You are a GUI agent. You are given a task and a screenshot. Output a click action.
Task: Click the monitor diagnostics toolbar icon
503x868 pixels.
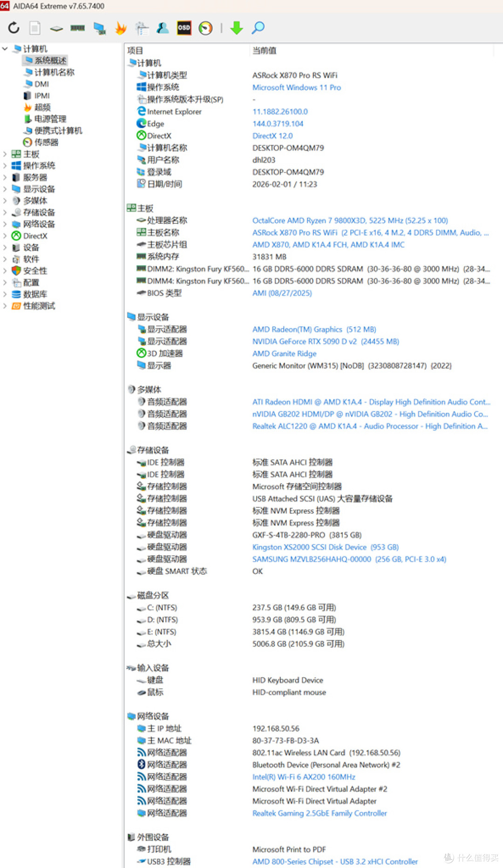coord(99,28)
